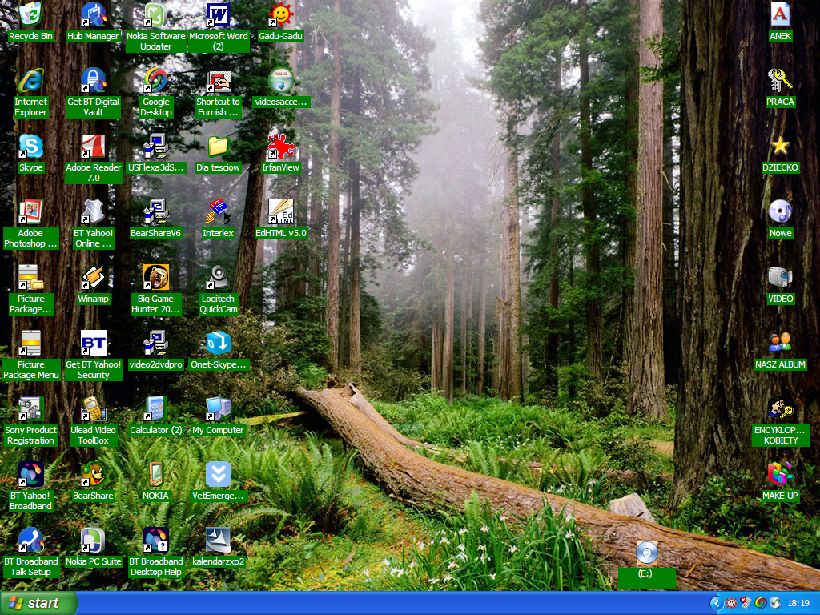Click the Recycle Bin icon

click(x=30, y=15)
